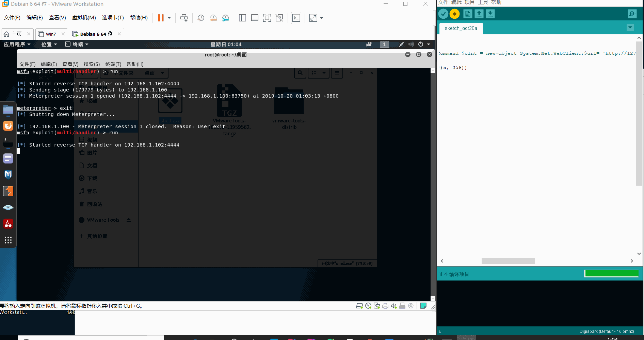This screenshot has height=340, width=644.
Task: Toggle the VMware thumbnail bar
Action: [x=255, y=18]
